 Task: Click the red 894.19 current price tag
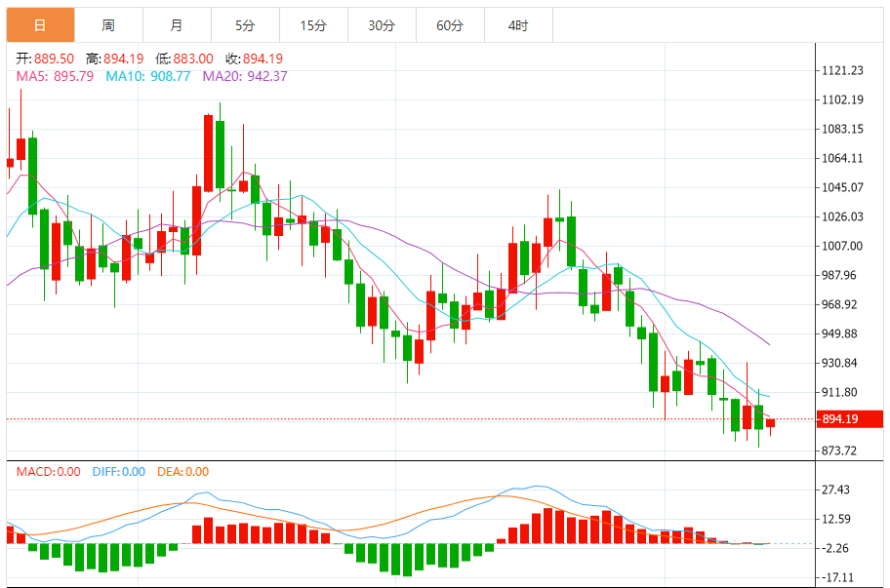[849, 419]
